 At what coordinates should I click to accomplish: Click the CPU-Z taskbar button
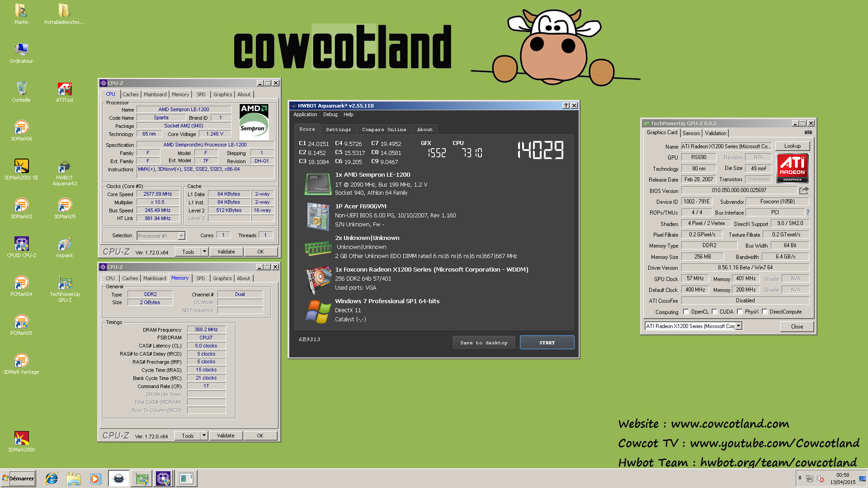tap(163, 479)
